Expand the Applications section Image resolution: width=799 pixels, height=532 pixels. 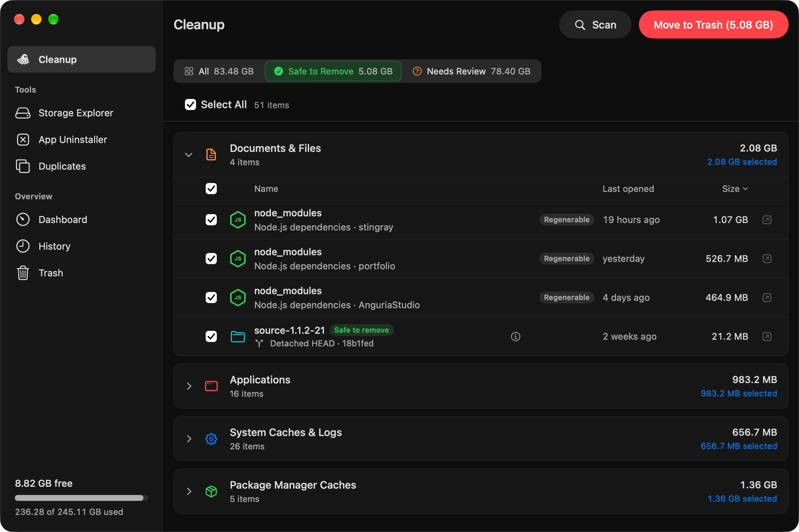[189, 386]
